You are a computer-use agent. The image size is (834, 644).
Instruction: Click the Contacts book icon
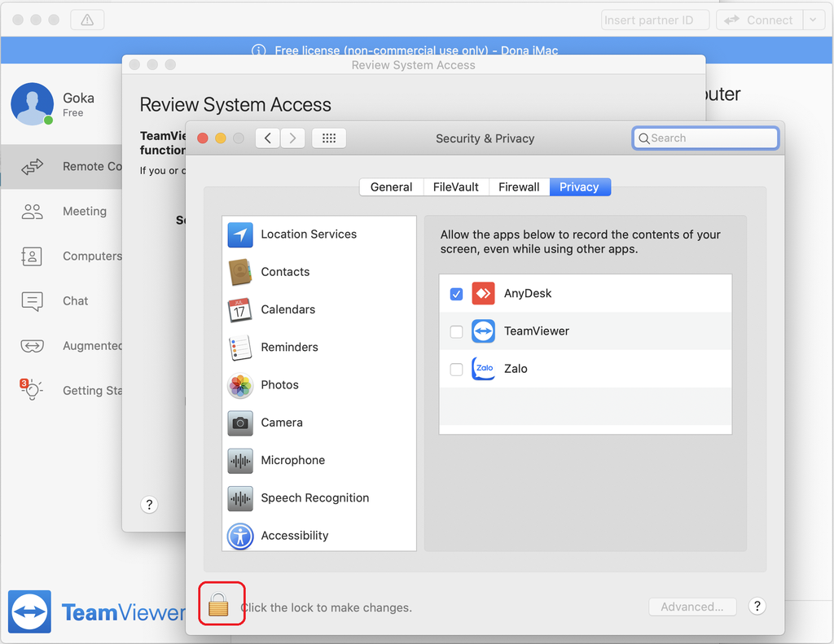pyautogui.click(x=240, y=272)
